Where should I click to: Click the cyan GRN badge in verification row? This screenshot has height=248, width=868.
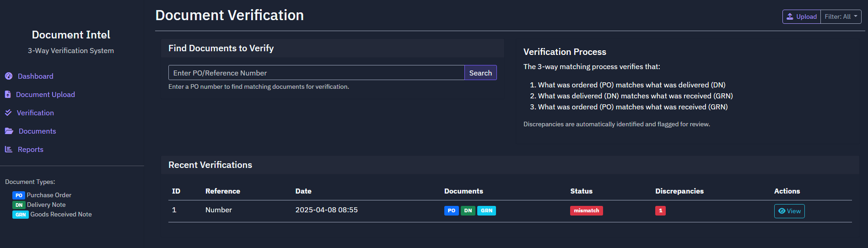tap(486, 210)
